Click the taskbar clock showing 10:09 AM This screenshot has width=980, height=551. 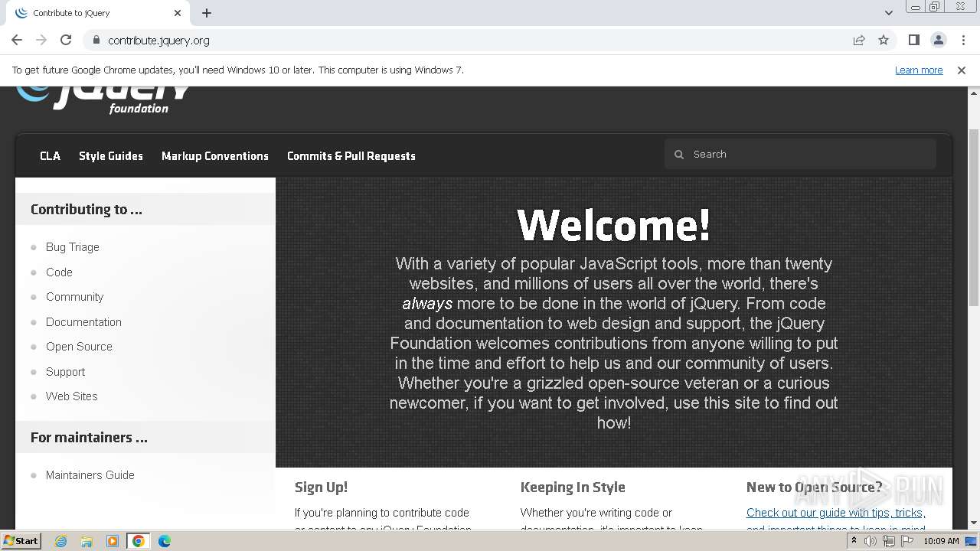[941, 541]
